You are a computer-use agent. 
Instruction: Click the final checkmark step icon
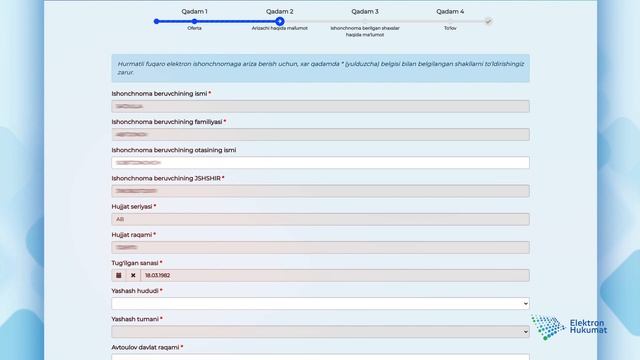pyautogui.click(x=488, y=21)
